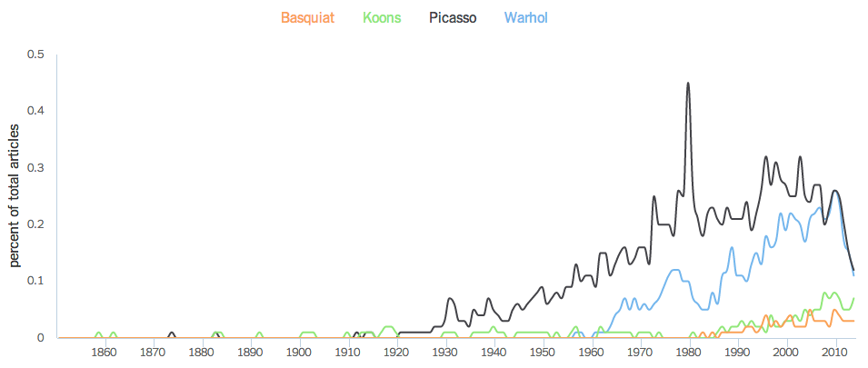Viewport: 868px width, 368px height.
Task: Click the tallest Picasso peak near 1980
Action: (688, 84)
